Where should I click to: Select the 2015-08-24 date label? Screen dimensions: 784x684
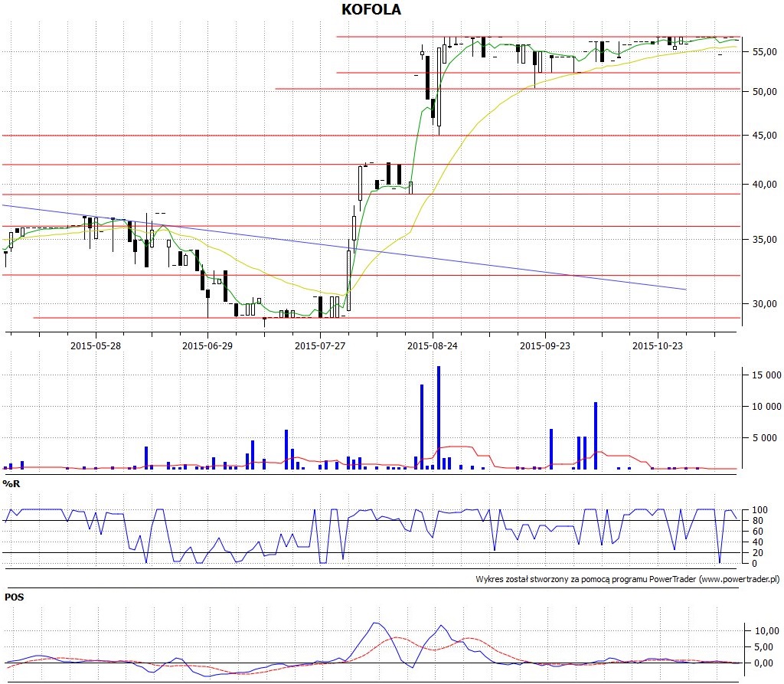433,345
